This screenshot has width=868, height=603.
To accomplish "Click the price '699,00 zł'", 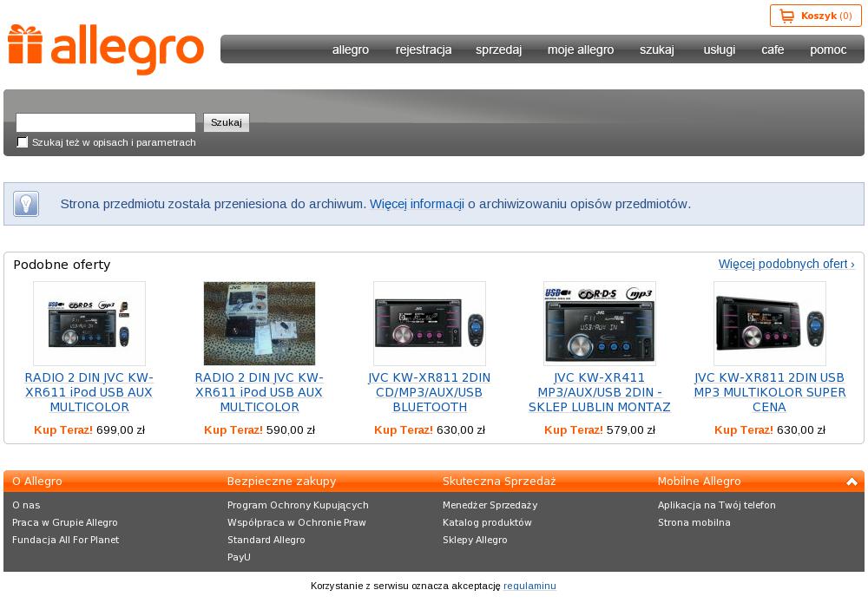I will pyautogui.click(x=121, y=429).
